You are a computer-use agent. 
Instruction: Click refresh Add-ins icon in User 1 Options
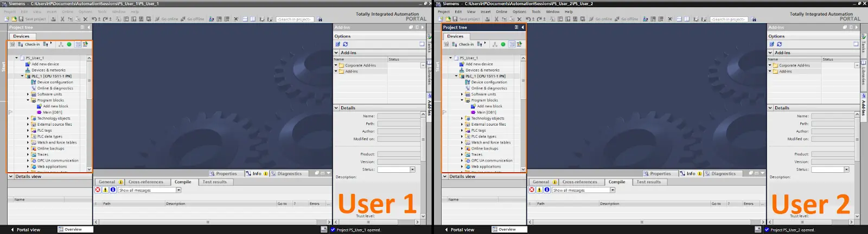tap(345, 44)
